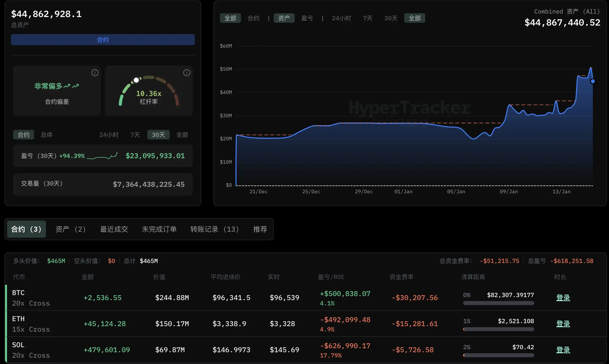Viewport: 609px width, 364px height.
Task: Click info icon on leverage gauge card
Action: [187, 73]
